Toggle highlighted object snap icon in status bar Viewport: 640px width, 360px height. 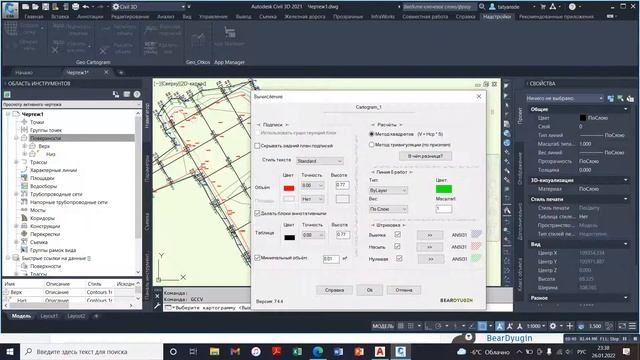tap(482, 326)
